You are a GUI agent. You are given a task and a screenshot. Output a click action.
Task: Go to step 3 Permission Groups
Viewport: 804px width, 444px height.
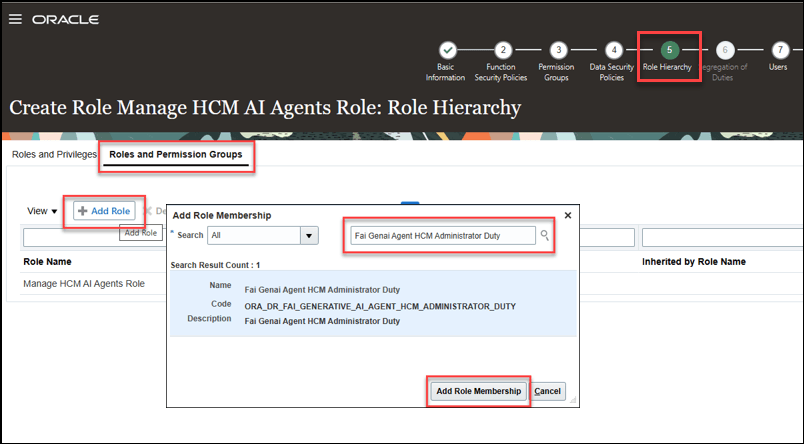click(558, 50)
